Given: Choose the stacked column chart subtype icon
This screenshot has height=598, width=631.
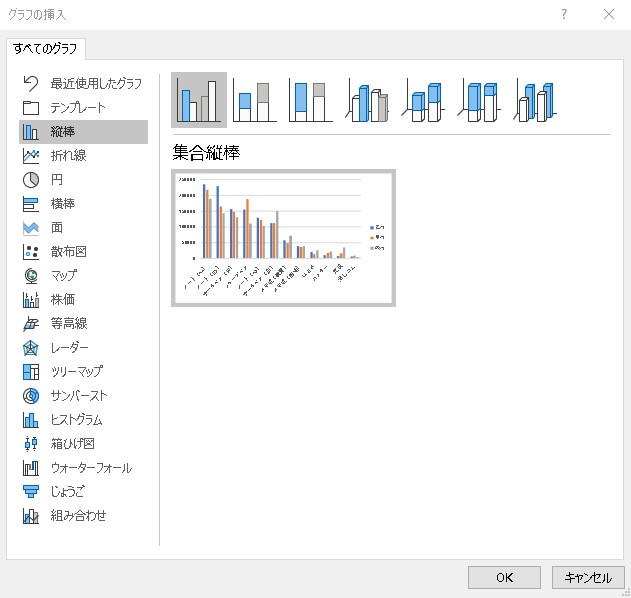Looking at the screenshot, I should [255, 100].
